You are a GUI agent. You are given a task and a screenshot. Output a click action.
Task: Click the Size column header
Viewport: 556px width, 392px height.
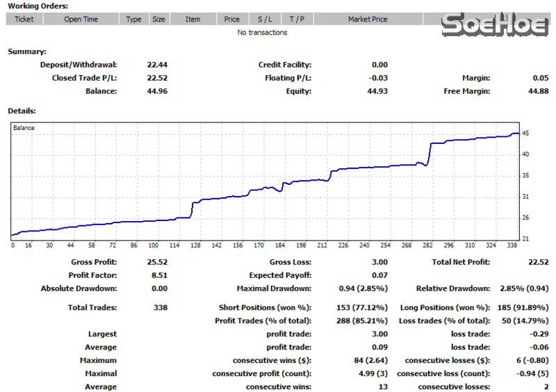(159, 19)
